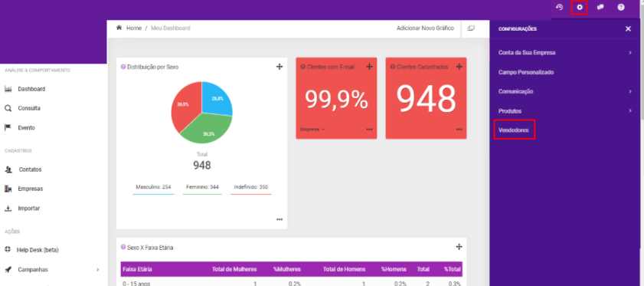
Task: Open Importar in the sidebar
Action: click(29, 209)
